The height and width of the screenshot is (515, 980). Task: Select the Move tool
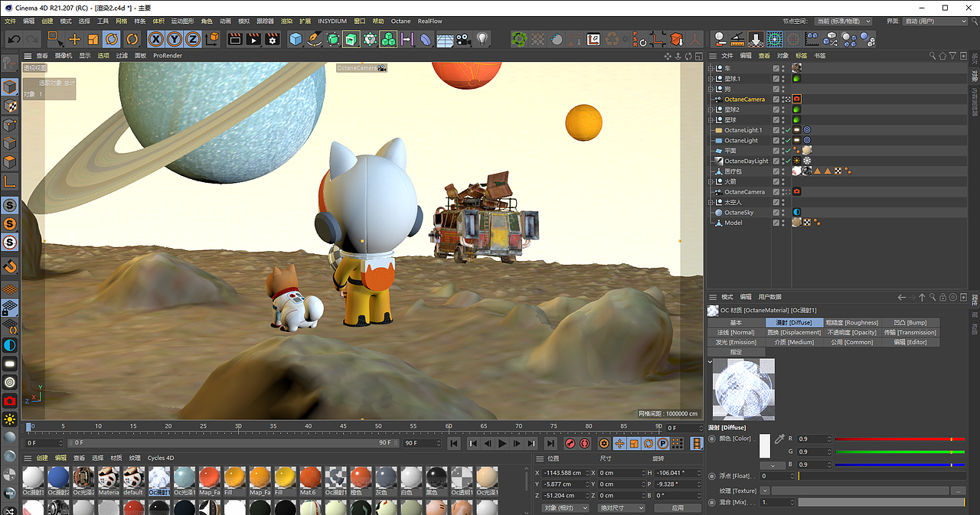click(x=74, y=39)
